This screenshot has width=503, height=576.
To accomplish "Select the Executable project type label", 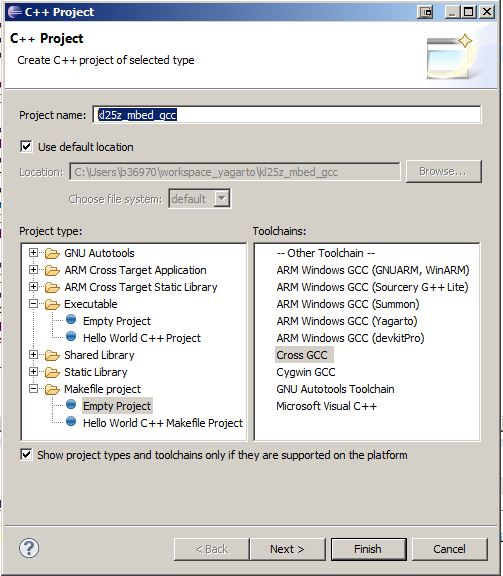I will pos(91,304).
